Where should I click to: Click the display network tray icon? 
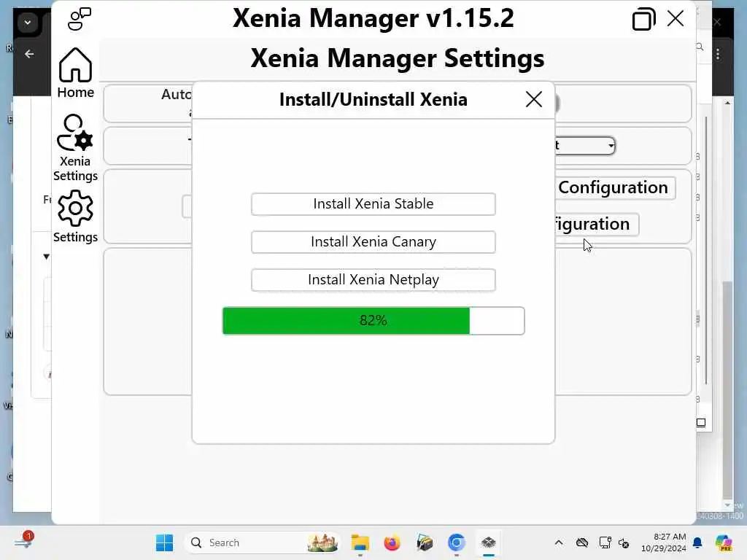point(605,542)
